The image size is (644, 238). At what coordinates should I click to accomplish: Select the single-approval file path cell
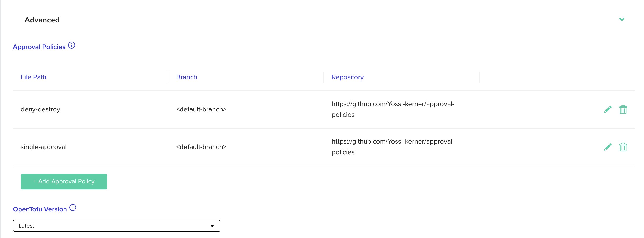pos(44,147)
